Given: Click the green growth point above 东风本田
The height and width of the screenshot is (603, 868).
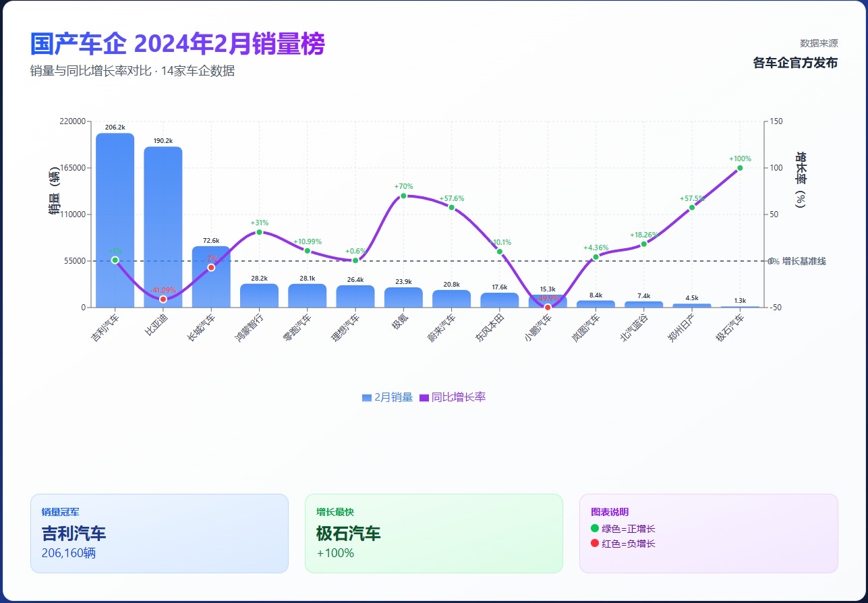Looking at the screenshot, I should coord(500,252).
